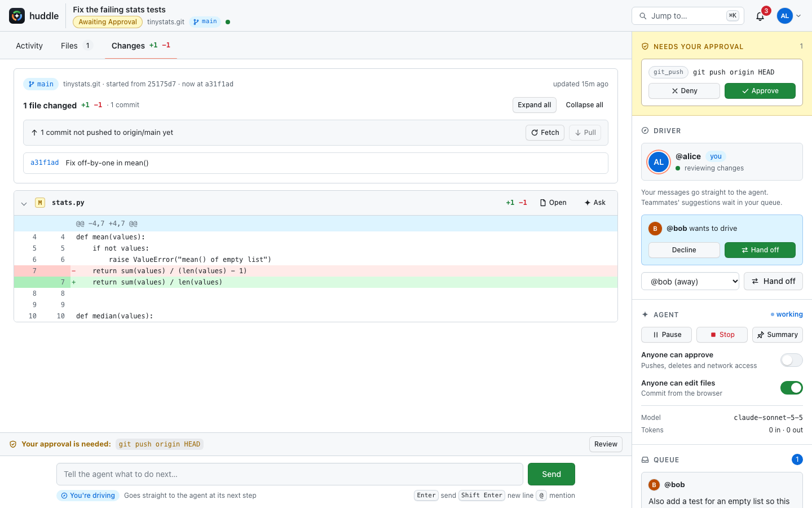Click the Driver section compass icon
This screenshot has height=508, width=812.
[x=645, y=131]
